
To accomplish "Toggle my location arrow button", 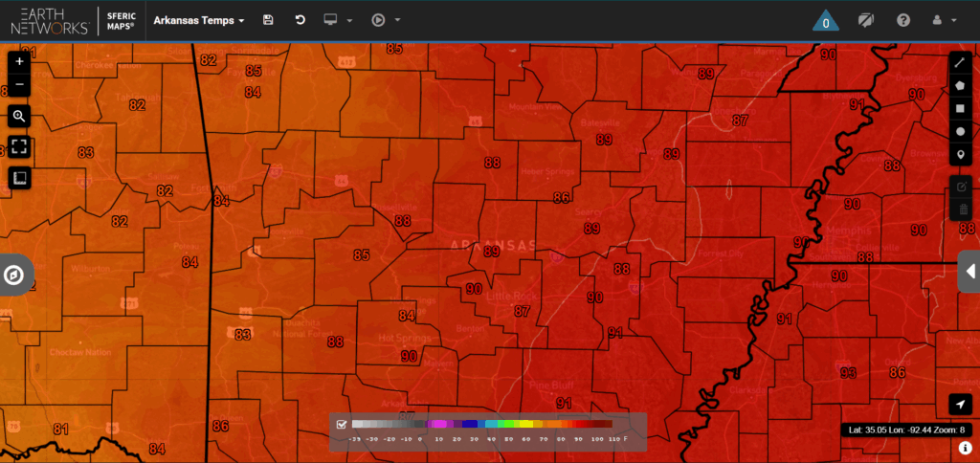I will (960, 405).
